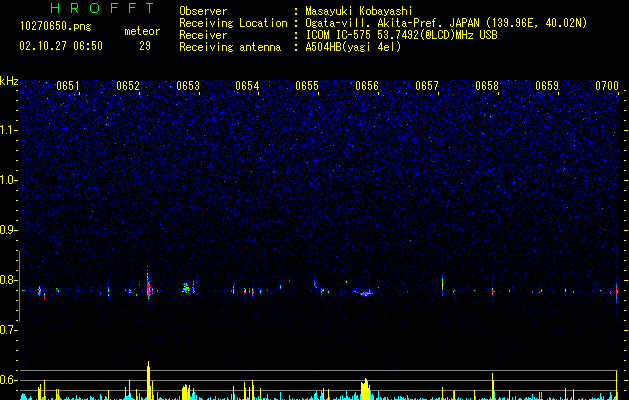Click the 0652 time marker

click(128, 86)
